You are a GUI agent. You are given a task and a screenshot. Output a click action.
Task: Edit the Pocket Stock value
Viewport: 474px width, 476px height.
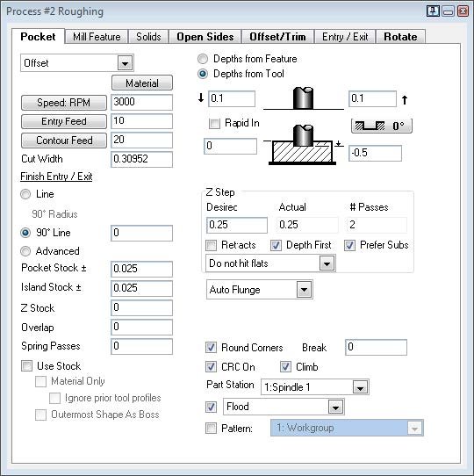[x=141, y=269]
